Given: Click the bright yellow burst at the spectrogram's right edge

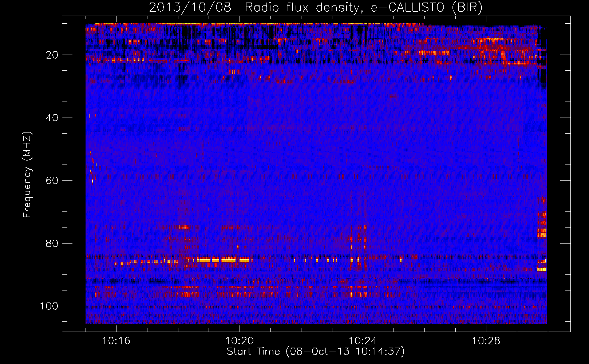Looking at the screenshot, I should 542,269.
